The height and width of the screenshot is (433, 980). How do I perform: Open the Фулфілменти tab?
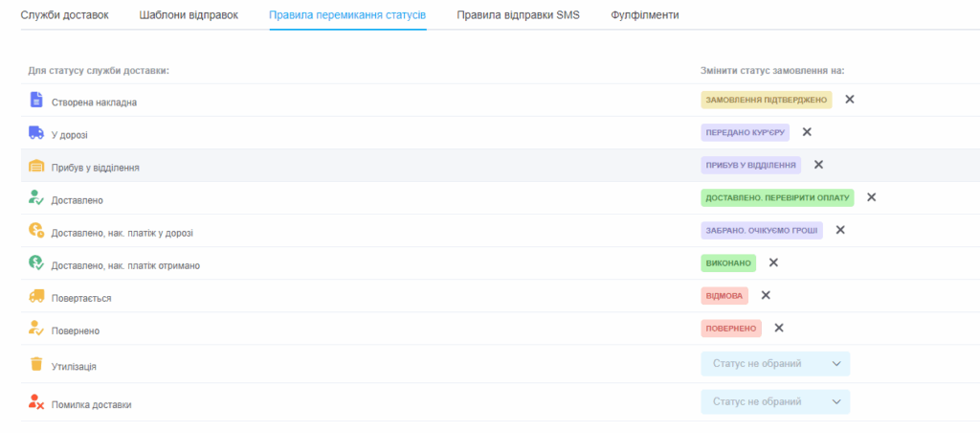[x=645, y=15]
